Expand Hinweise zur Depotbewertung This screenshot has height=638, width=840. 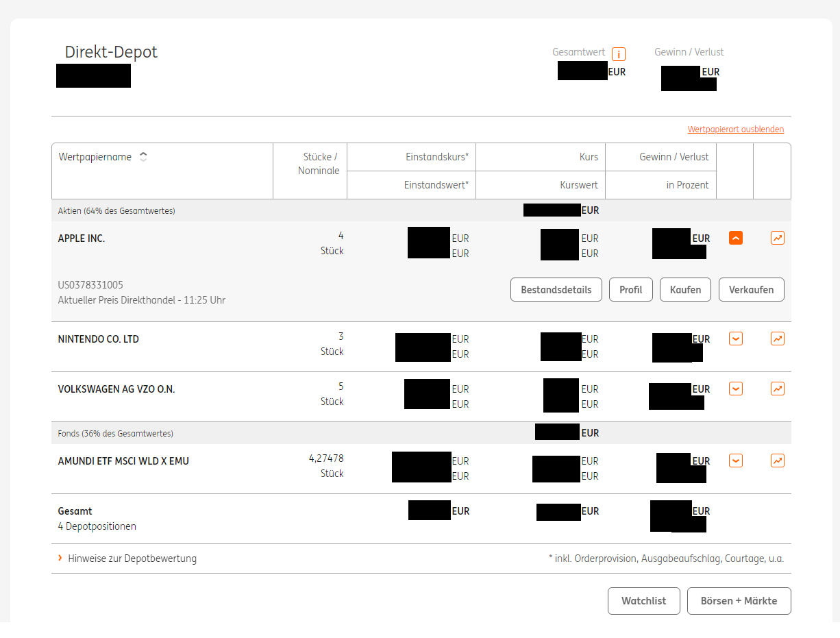pos(127,559)
